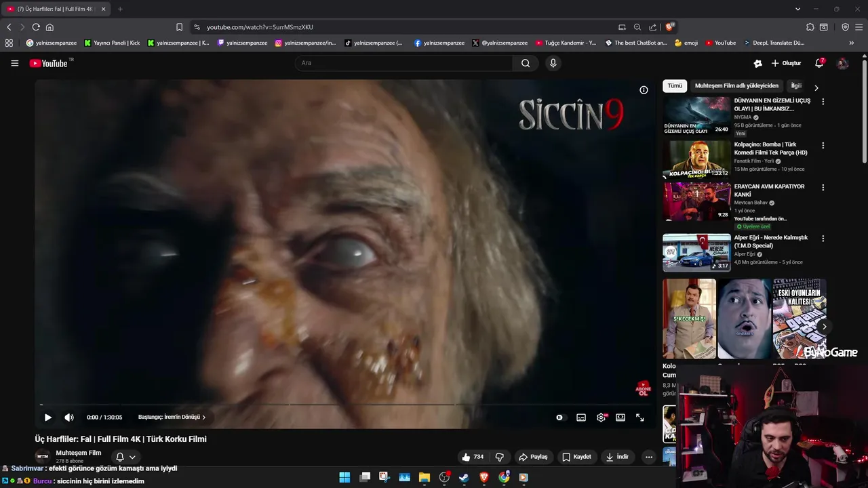The width and height of the screenshot is (868, 488).
Task: Open Windows Start menu in taskbar
Action: pos(344,477)
